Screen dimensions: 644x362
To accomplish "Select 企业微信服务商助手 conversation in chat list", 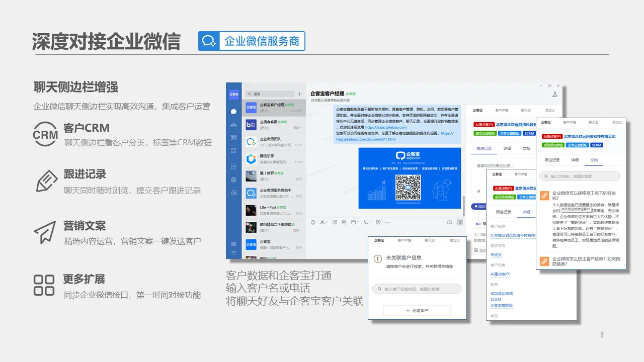I will (x=274, y=193).
